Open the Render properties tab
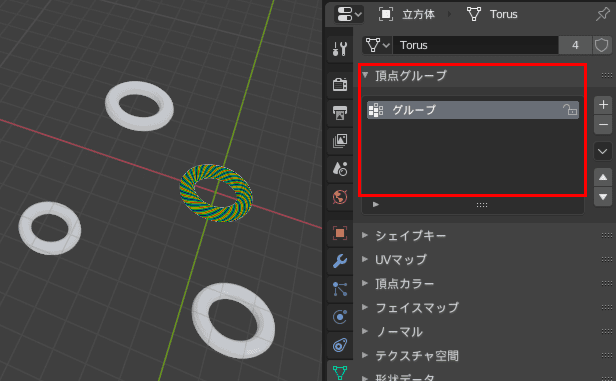The width and height of the screenshot is (616, 381). coord(340,84)
